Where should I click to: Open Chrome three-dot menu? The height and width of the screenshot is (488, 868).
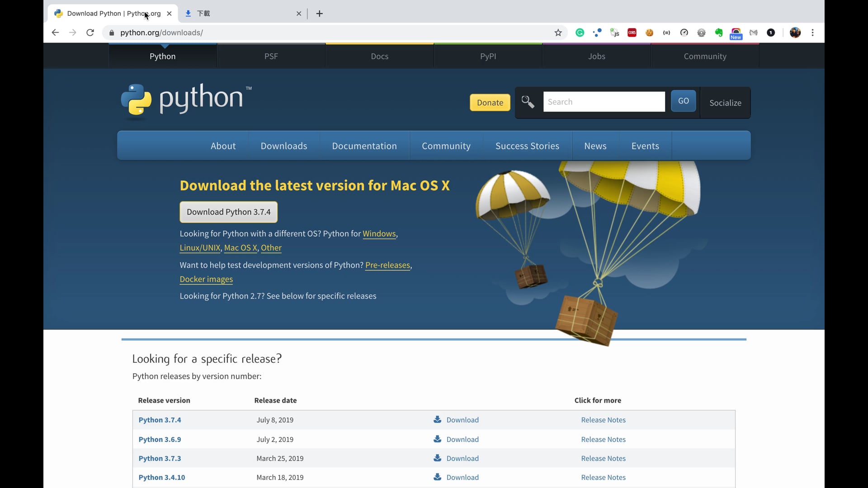813,33
